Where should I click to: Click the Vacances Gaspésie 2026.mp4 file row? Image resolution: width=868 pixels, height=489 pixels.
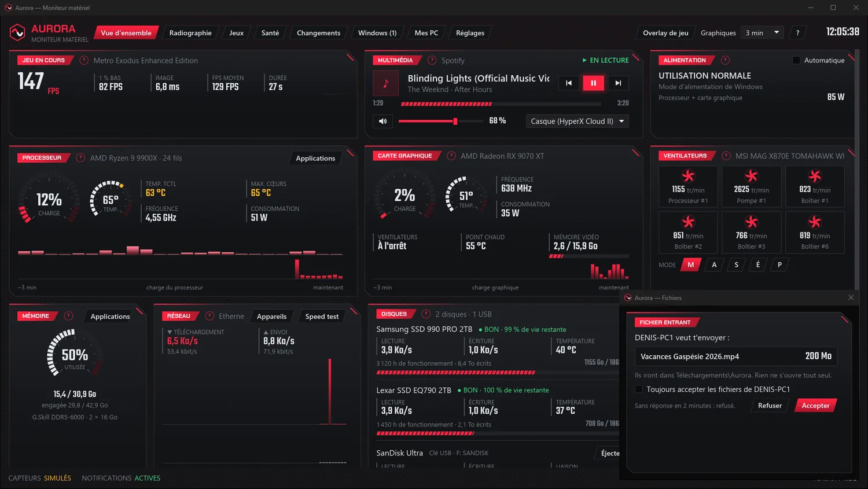735,356
